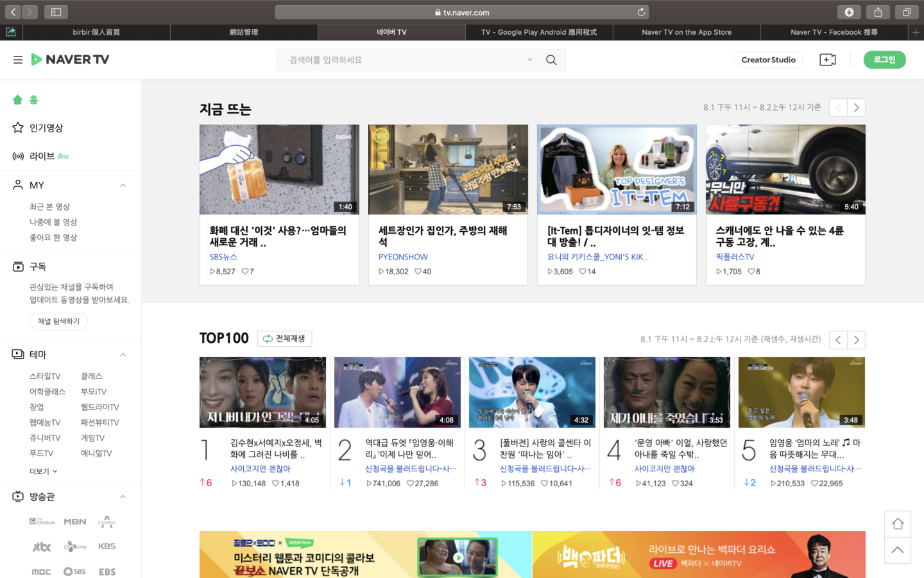This screenshot has width=924, height=578.
Task: Click the EBS broadcaster logo
Action: [x=107, y=572]
